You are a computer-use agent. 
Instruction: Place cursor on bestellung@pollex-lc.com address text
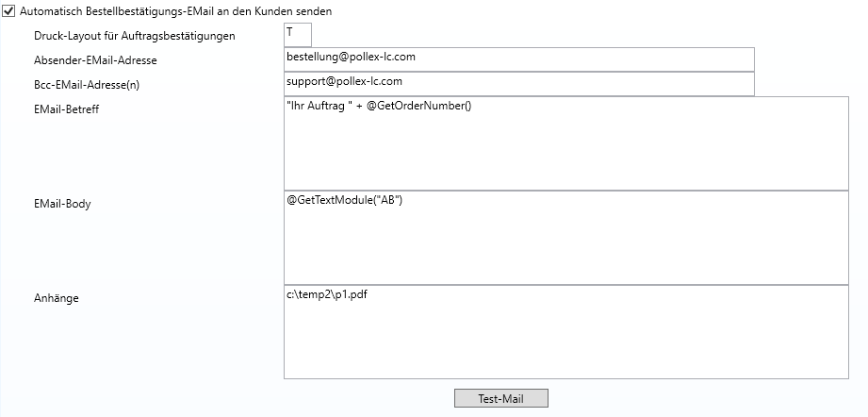pyautogui.click(x=352, y=57)
